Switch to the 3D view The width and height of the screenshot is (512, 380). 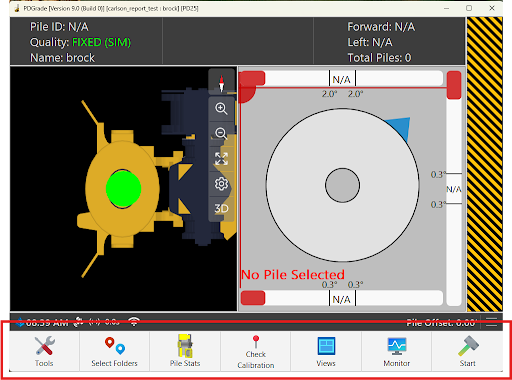pyautogui.click(x=221, y=209)
